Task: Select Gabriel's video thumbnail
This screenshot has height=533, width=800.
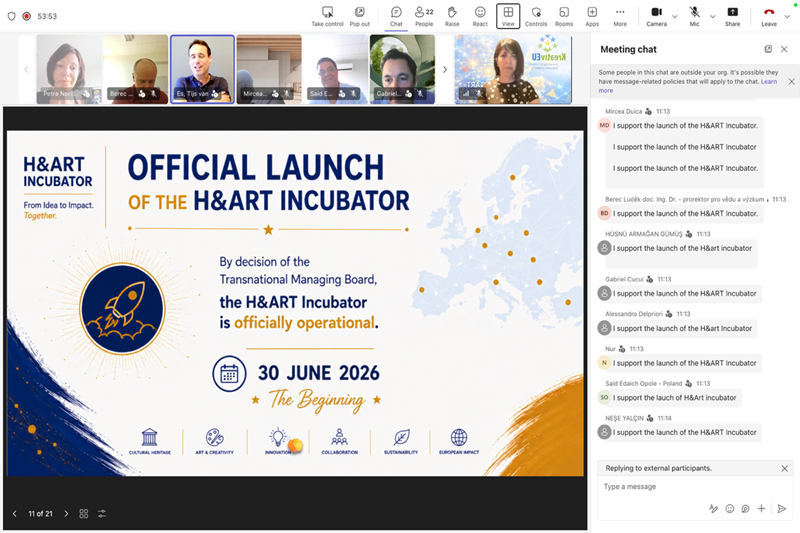Action: [402, 69]
